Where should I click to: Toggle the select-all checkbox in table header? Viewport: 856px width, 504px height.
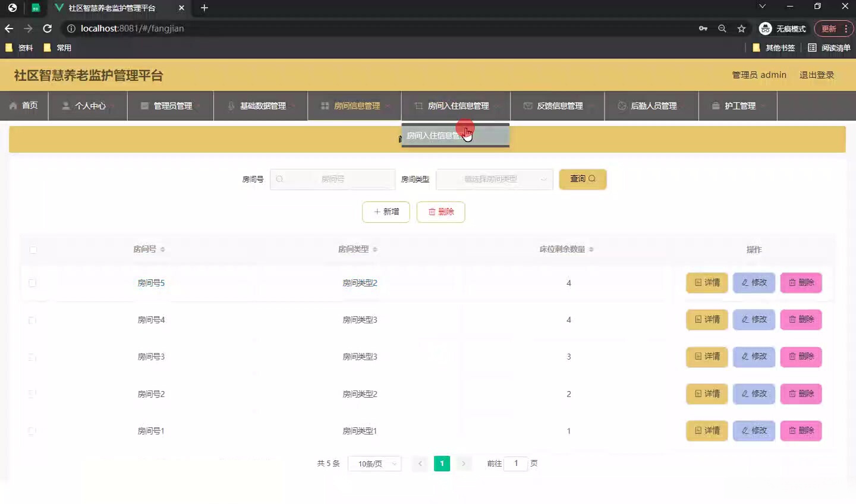point(33,250)
